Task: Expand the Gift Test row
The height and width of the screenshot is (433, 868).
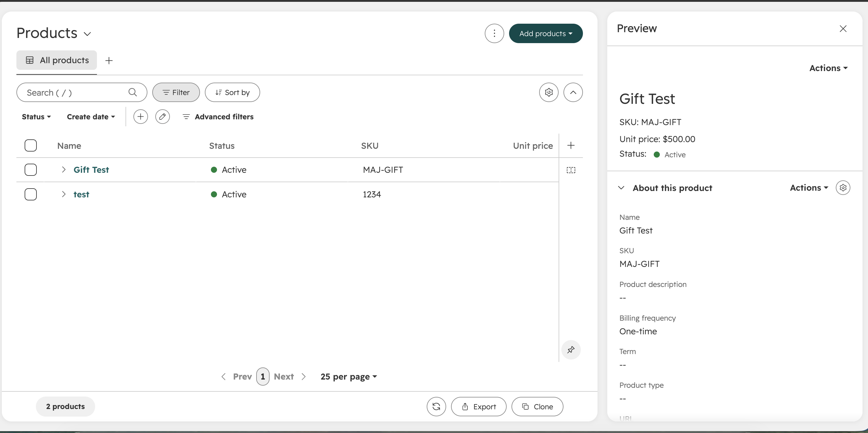Action: point(63,169)
